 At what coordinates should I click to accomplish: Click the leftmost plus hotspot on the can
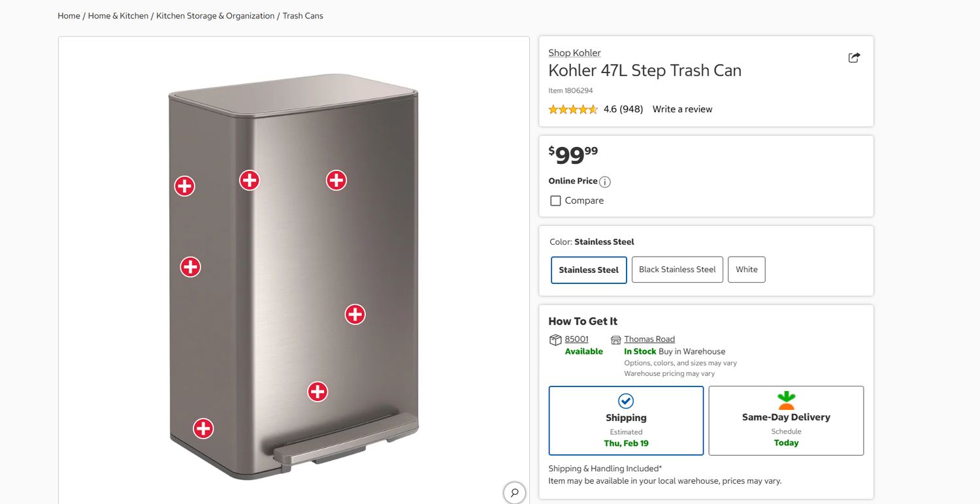pos(184,186)
